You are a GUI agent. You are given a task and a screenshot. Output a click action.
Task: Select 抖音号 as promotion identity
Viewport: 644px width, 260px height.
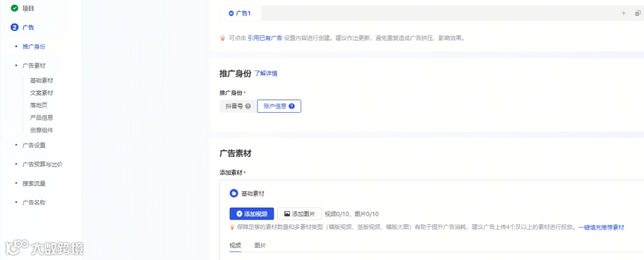238,106
